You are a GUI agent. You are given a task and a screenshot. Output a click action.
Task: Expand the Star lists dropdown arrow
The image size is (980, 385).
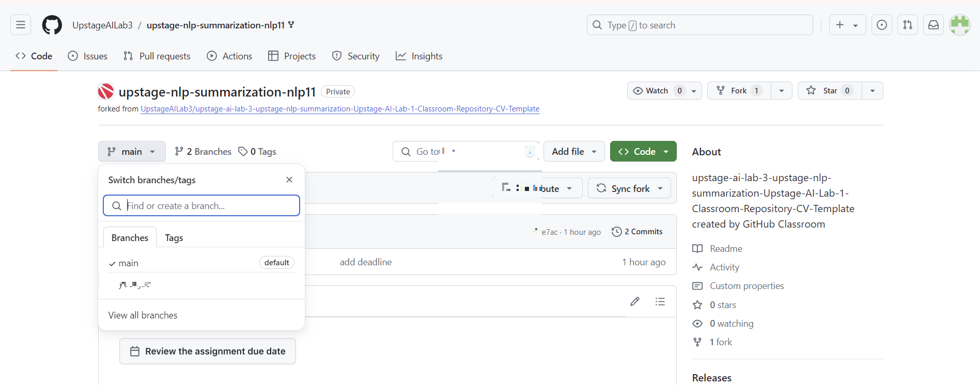point(873,91)
